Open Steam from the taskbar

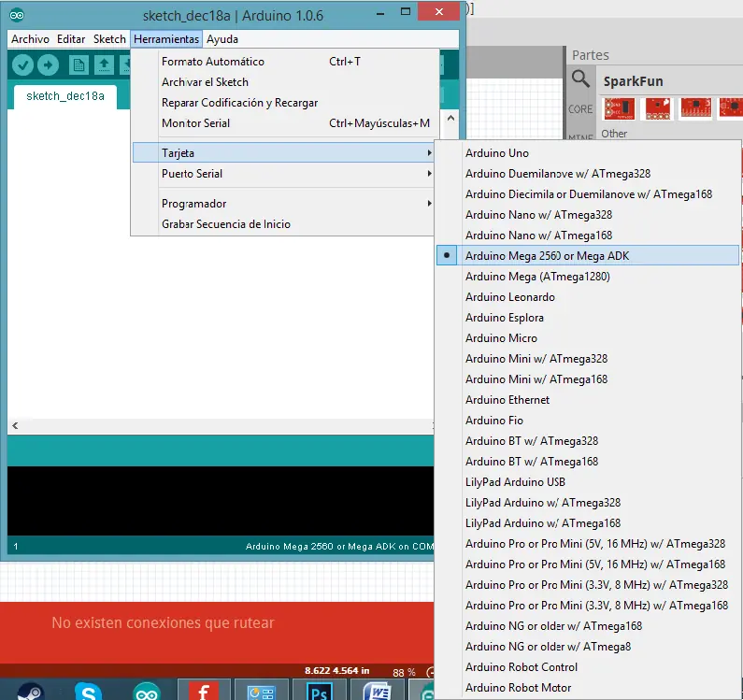point(31,692)
